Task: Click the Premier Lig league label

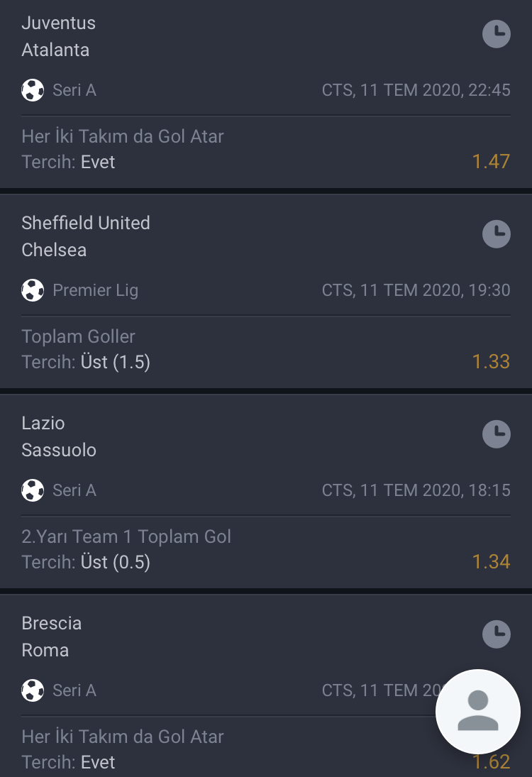Action: click(x=96, y=290)
